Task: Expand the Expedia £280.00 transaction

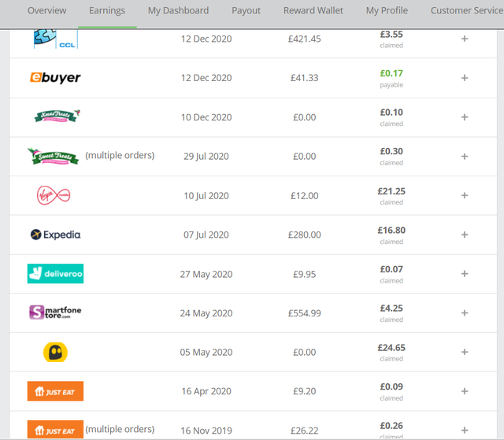Action: pyautogui.click(x=465, y=235)
